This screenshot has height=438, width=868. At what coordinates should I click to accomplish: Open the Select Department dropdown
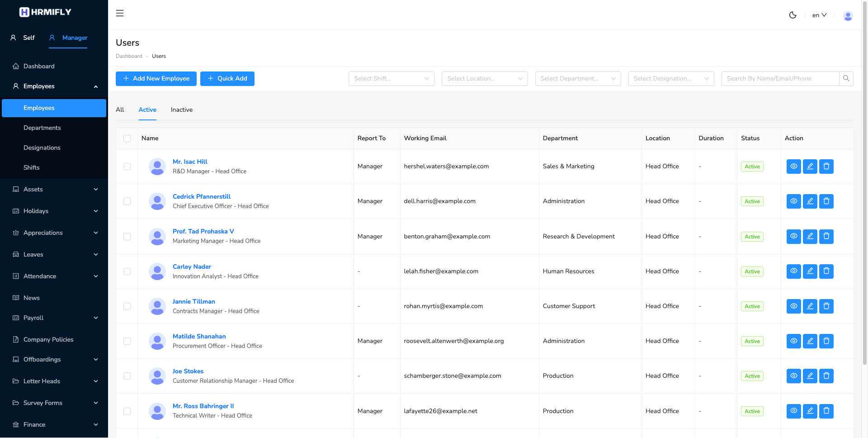(577, 79)
